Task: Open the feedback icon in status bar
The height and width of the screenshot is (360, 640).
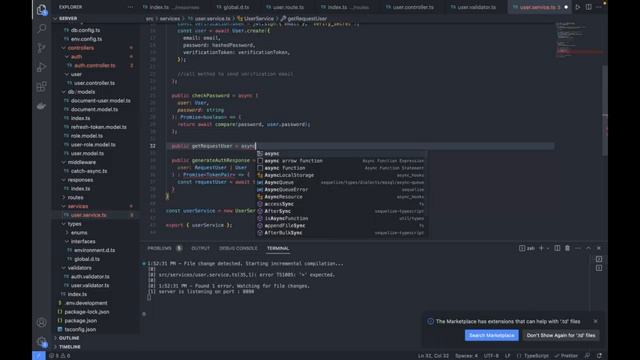Action: point(587,356)
